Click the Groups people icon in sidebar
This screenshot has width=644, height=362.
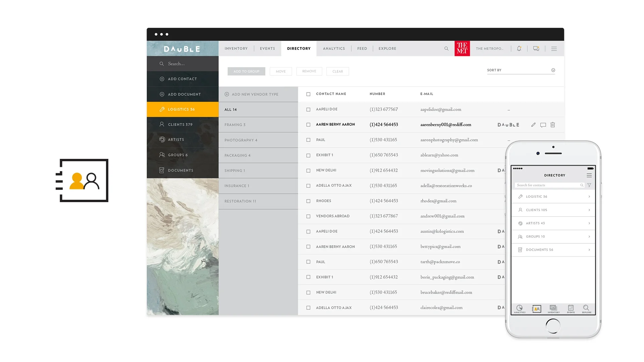tap(162, 155)
